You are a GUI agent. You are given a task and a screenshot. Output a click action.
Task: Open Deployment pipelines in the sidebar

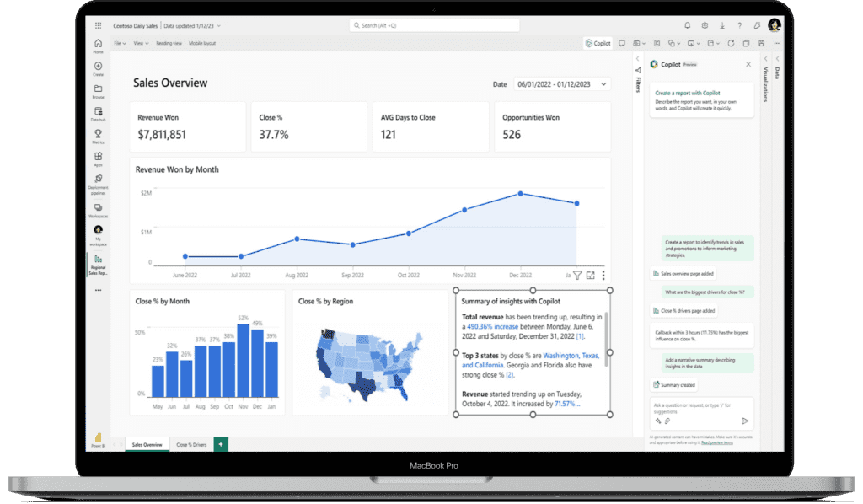98,185
